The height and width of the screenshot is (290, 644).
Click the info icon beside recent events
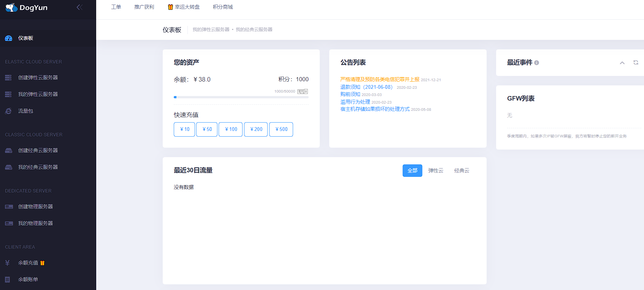[536, 63]
